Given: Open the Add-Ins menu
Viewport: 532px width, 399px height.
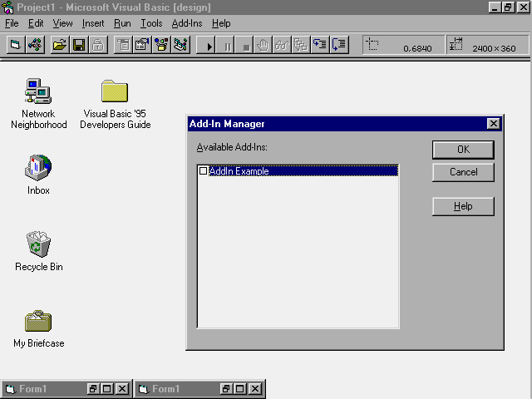Looking at the screenshot, I should [187, 23].
